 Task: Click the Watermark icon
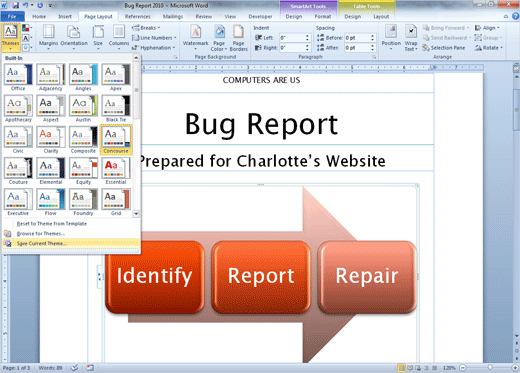(195, 37)
